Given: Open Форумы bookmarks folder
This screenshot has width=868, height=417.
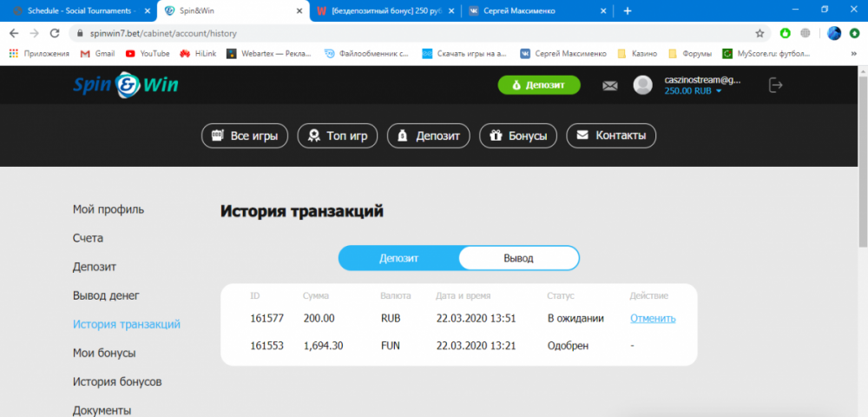Looking at the screenshot, I should point(692,53).
